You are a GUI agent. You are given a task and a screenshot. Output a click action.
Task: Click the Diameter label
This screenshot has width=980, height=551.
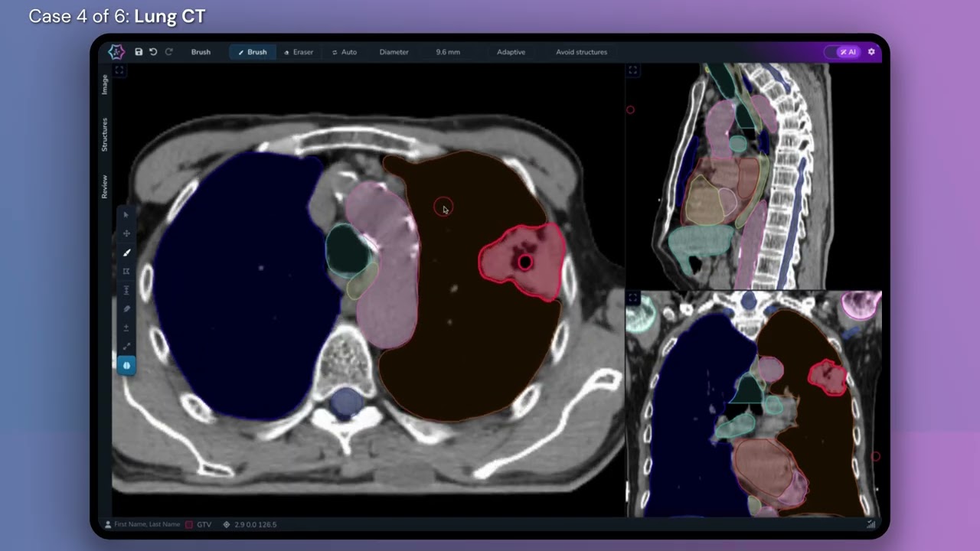tap(394, 52)
